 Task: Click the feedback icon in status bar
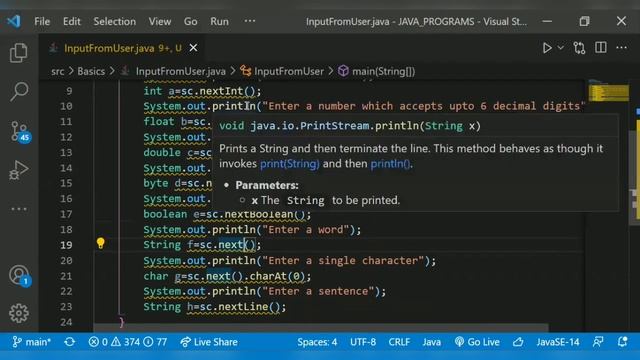tap(598, 342)
